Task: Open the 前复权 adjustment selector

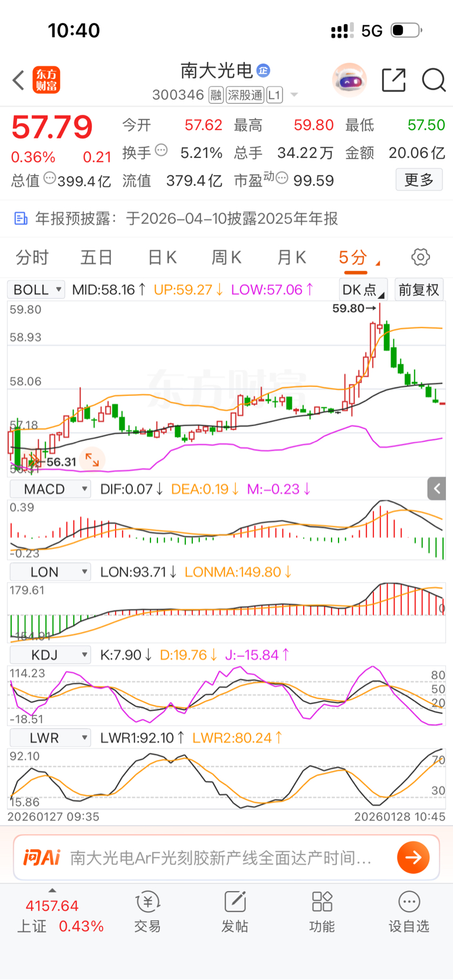Action: 419,290
